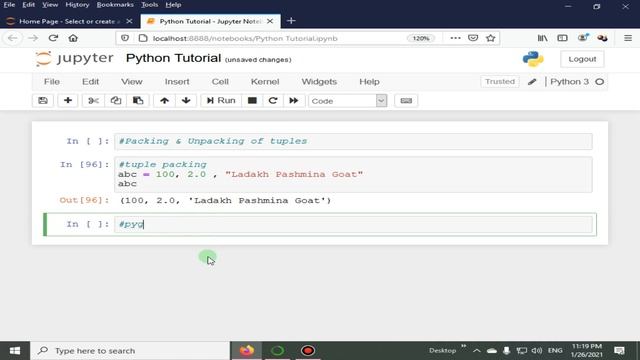Bookmark this page with star icon
Viewport: 640px width, 360px height.
click(x=491, y=38)
